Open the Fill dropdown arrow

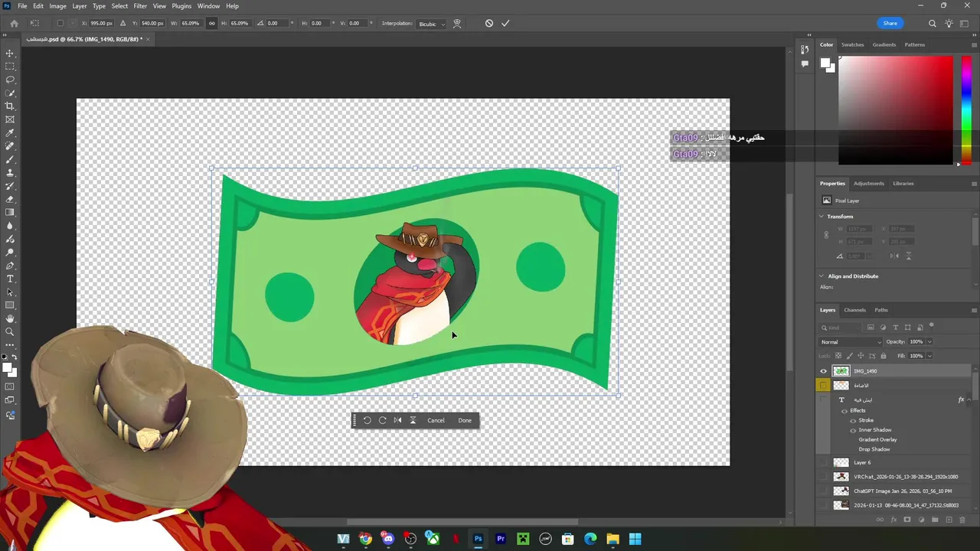coord(929,356)
